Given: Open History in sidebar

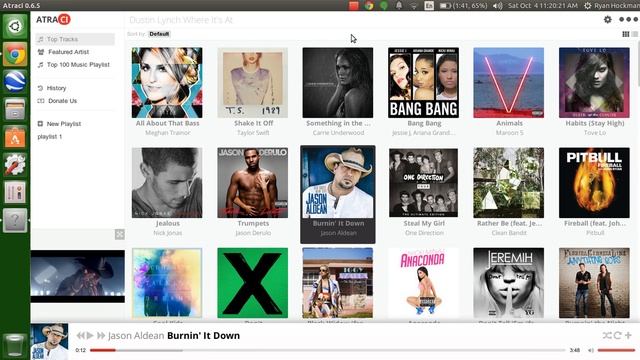Looking at the screenshot, I should pyautogui.click(x=52, y=88).
